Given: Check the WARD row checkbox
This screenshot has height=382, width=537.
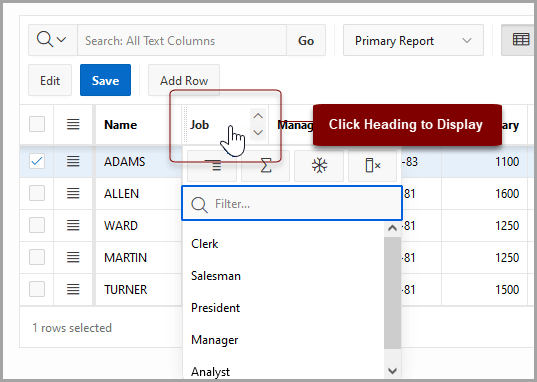Looking at the screenshot, I should click(37, 225).
